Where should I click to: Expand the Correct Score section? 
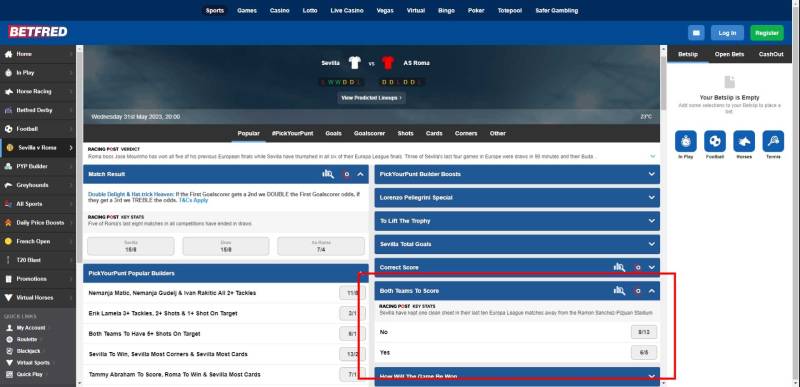tap(652, 267)
